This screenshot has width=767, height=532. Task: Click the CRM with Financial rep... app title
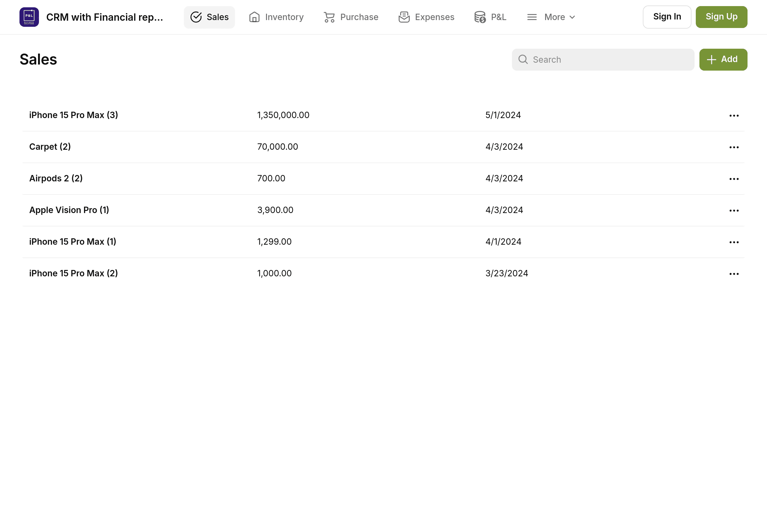click(x=104, y=17)
